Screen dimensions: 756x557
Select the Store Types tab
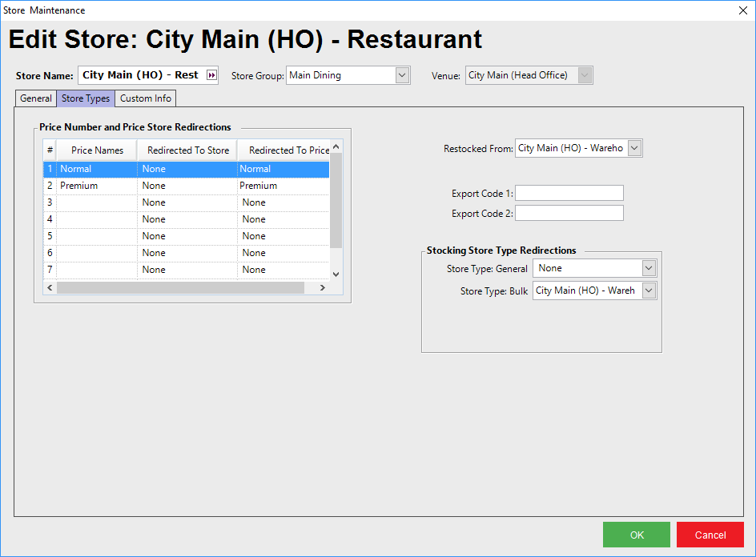pos(86,98)
